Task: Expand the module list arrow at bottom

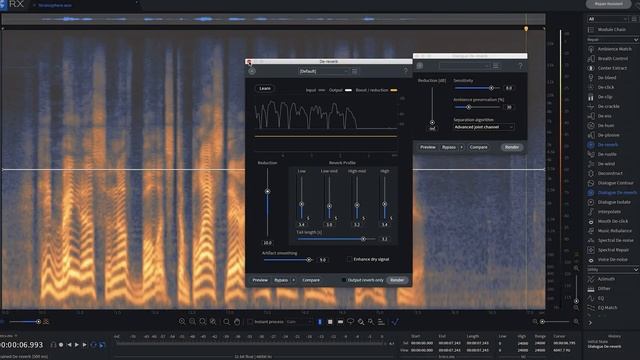Action: pyautogui.click(x=590, y=323)
